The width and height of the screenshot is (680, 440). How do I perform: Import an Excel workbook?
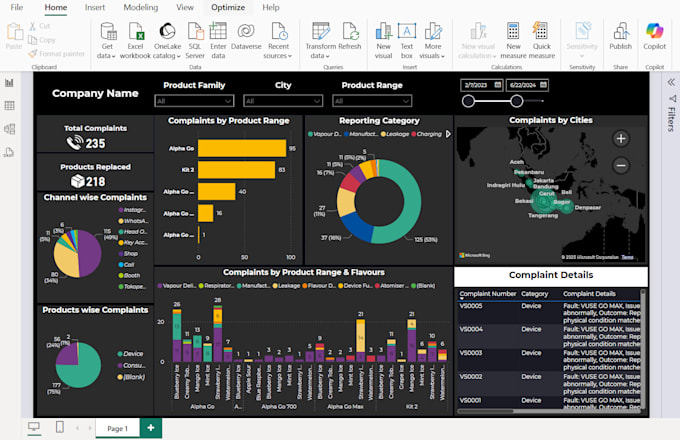(x=135, y=41)
